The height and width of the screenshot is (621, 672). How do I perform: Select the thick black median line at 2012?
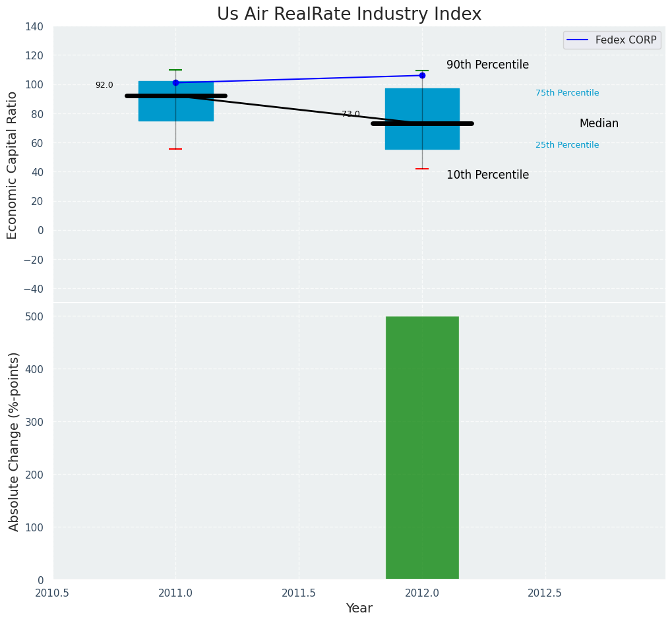coord(448,123)
